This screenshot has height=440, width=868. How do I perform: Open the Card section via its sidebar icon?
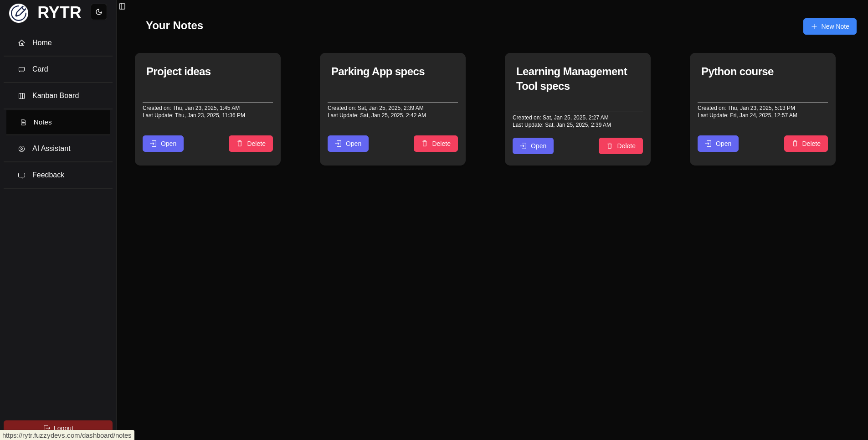tap(21, 69)
